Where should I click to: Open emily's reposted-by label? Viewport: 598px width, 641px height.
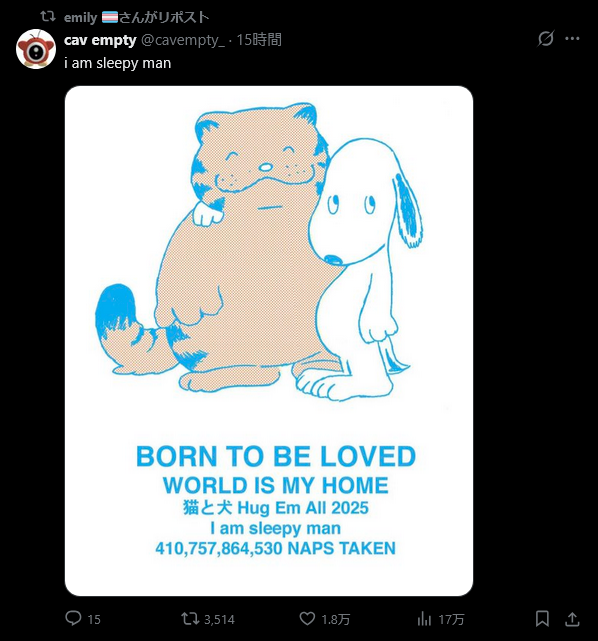137,17
